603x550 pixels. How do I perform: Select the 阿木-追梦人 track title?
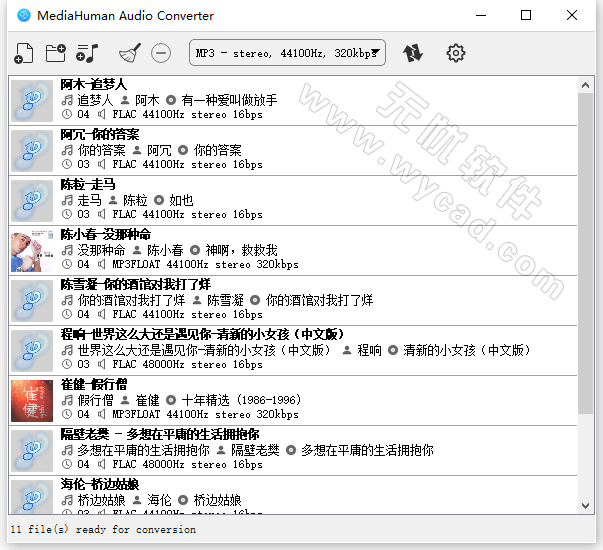tap(93, 84)
